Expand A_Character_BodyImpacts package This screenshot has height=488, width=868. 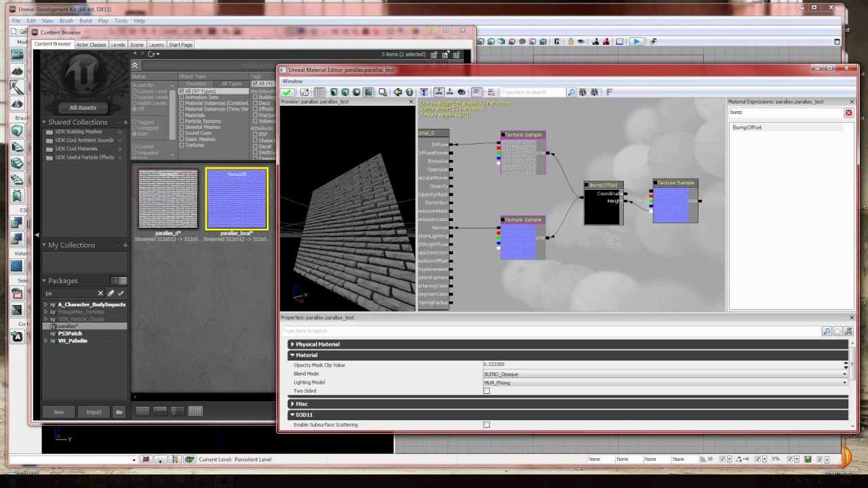click(x=46, y=305)
